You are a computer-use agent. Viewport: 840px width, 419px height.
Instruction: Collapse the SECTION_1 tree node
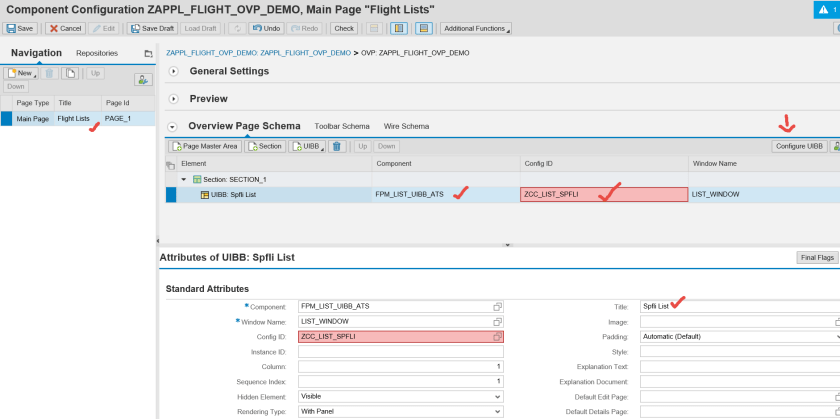tap(183, 179)
